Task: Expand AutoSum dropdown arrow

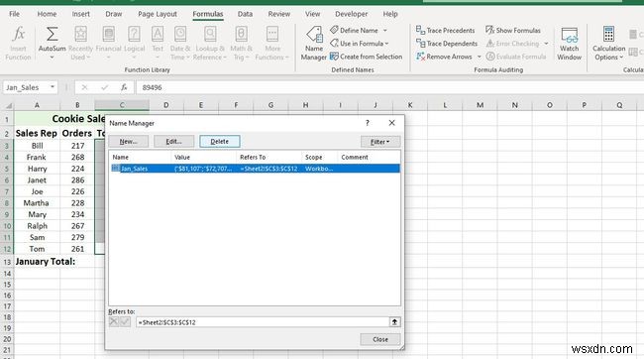Action: coord(52,58)
